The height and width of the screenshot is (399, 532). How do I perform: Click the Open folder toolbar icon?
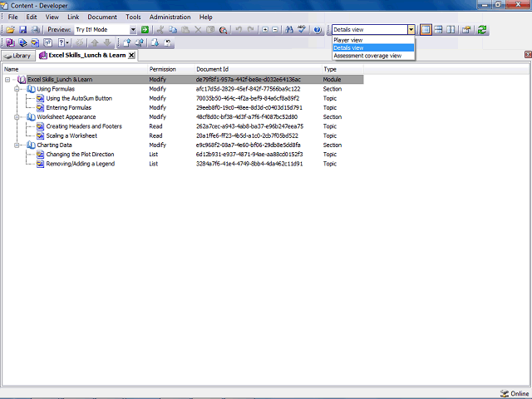coord(10,30)
